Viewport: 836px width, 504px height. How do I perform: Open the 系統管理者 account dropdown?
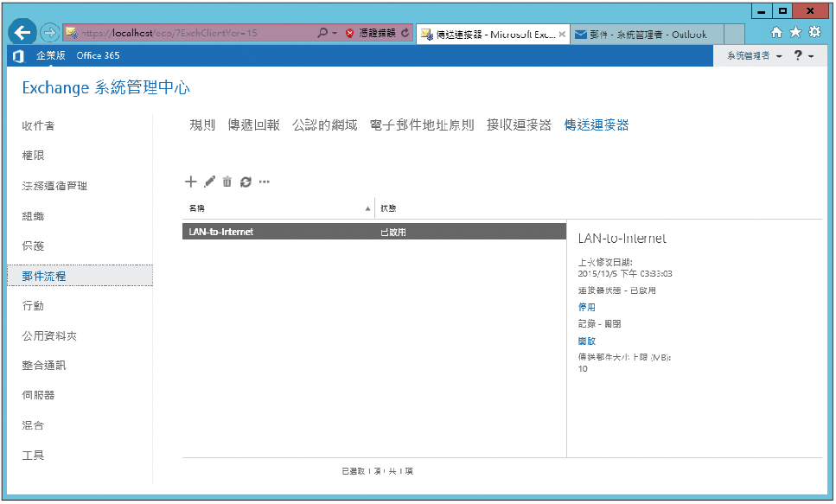pyautogui.click(x=755, y=56)
